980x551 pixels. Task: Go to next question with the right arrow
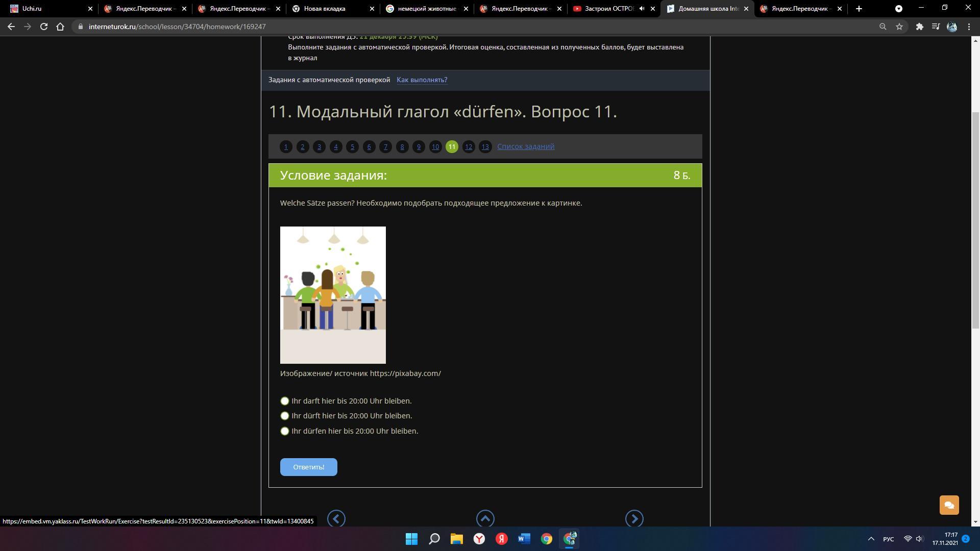pyautogui.click(x=634, y=518)
